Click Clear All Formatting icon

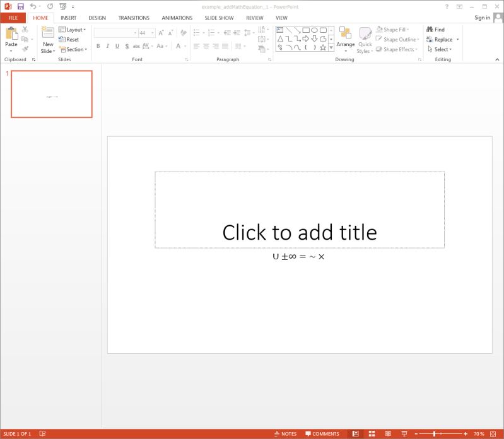point(184,33)
